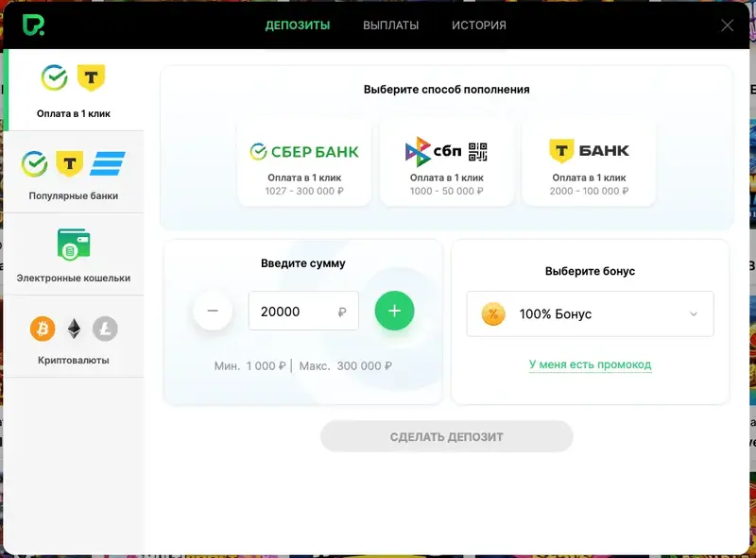Click the Ethereum icon in crypto section

tap(74, 329)
